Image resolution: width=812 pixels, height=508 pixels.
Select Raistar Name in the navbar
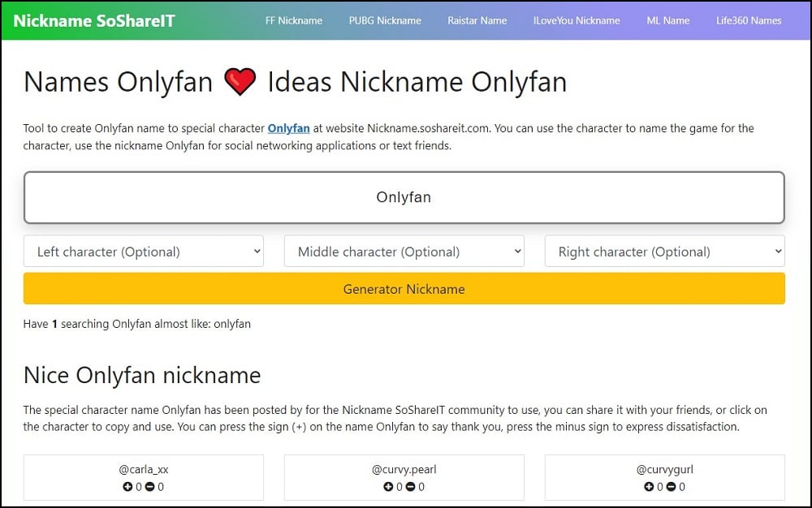(x=477, y=20)
